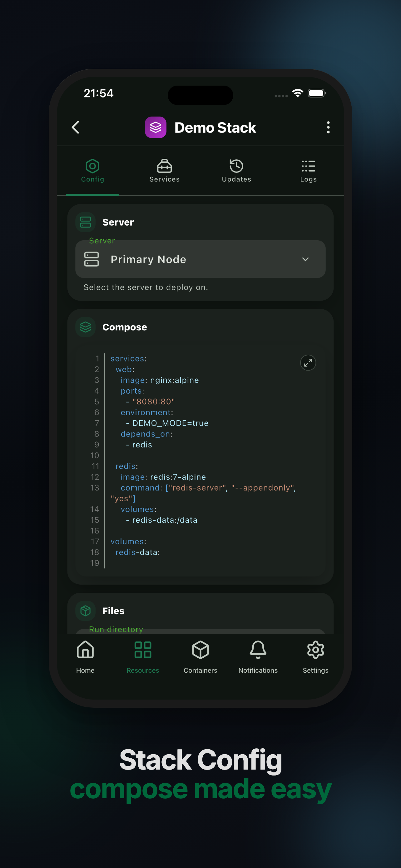Click the 'Files' section heading
401x868 pixels.
click(x=113, y=611)
